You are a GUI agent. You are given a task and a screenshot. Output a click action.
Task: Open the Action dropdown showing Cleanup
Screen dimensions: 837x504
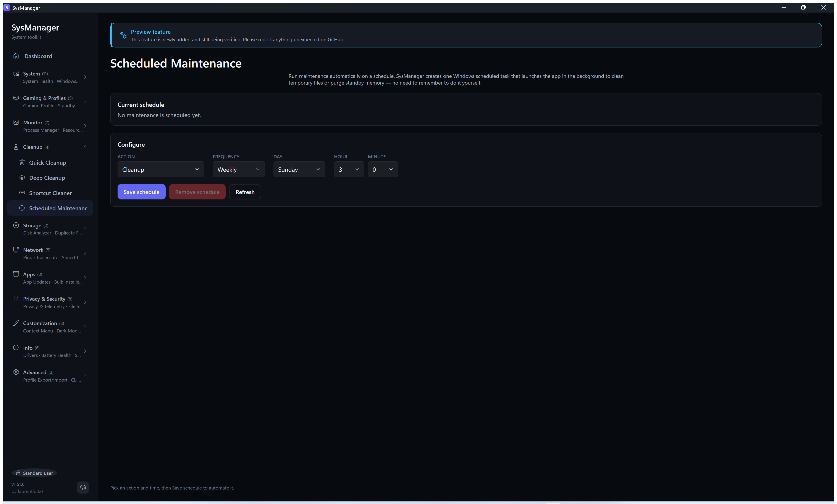point(161,169)
